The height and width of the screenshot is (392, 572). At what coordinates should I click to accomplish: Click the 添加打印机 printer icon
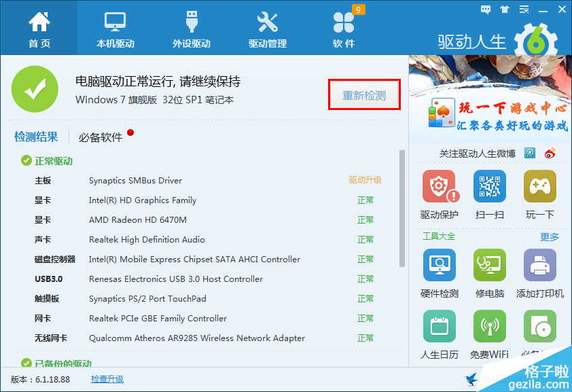(539, 266)
